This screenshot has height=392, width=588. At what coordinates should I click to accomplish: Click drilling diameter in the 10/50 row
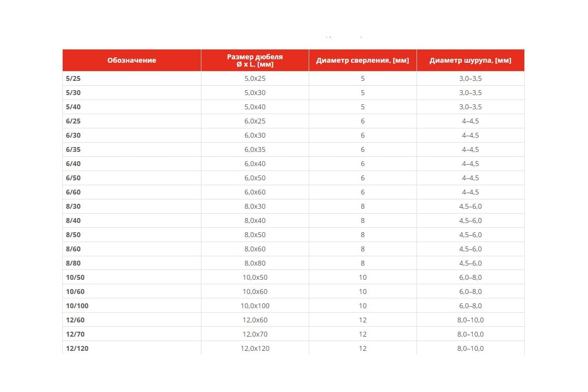(363, 277)
